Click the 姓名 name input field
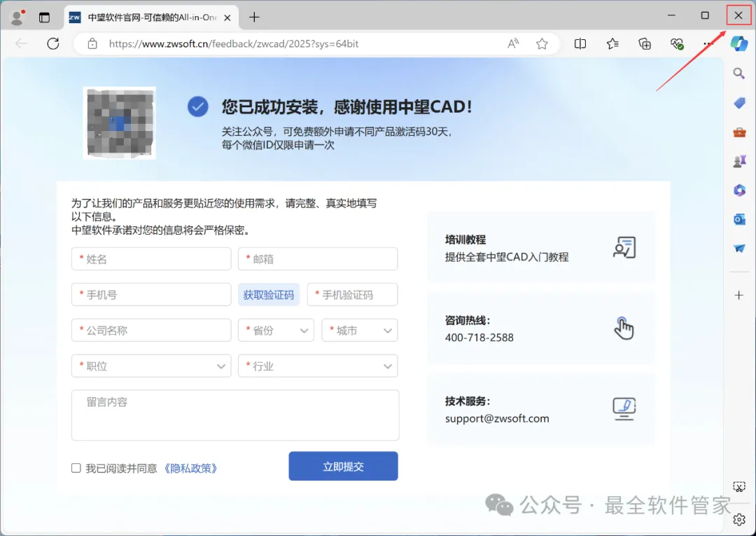The height and width of the screenshot is (536, 756). point(151,259)
